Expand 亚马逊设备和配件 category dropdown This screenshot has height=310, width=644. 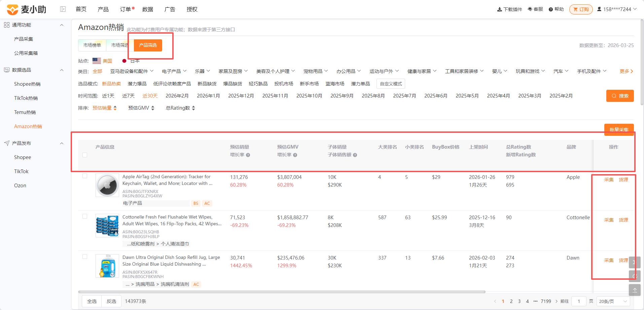coord(132,71)
